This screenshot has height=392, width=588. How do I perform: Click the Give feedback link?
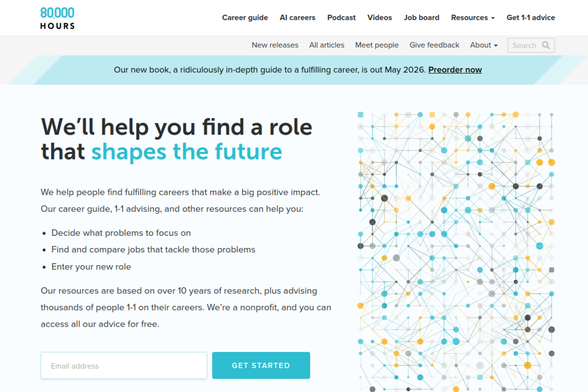pyautogui.click(x=434, y=45)
